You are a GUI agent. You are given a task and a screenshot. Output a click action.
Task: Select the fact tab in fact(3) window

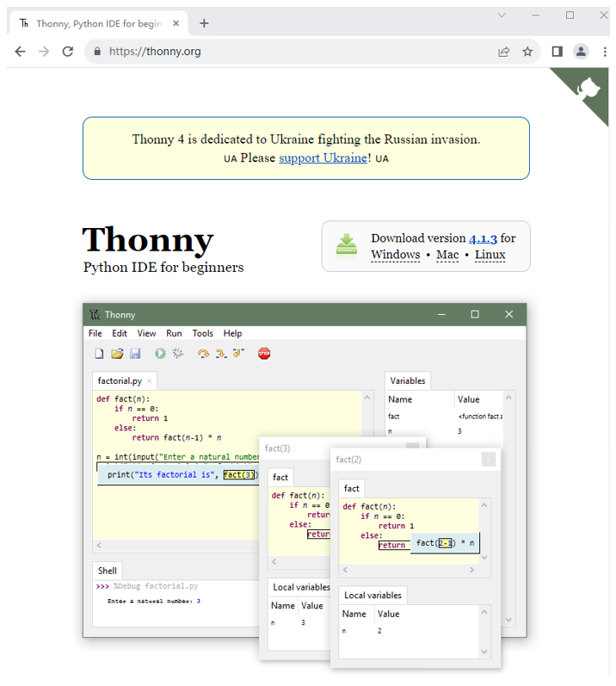tap(280, 478)
